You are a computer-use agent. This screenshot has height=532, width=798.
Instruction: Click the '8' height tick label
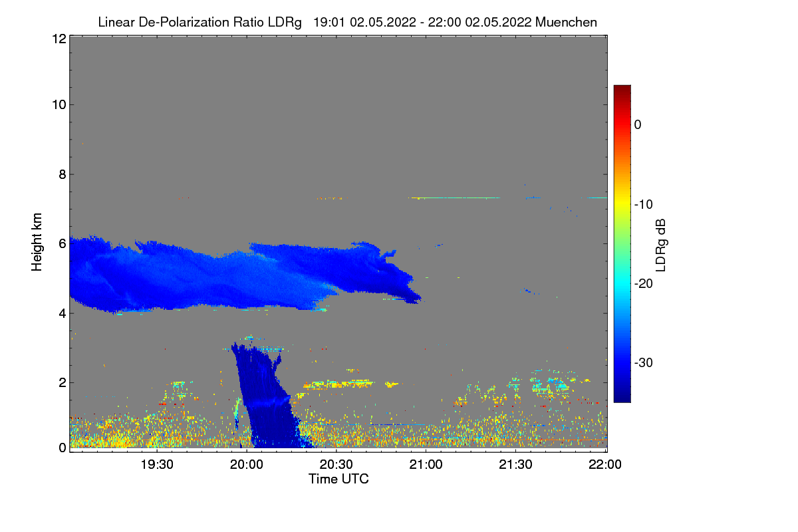point(62,174)
